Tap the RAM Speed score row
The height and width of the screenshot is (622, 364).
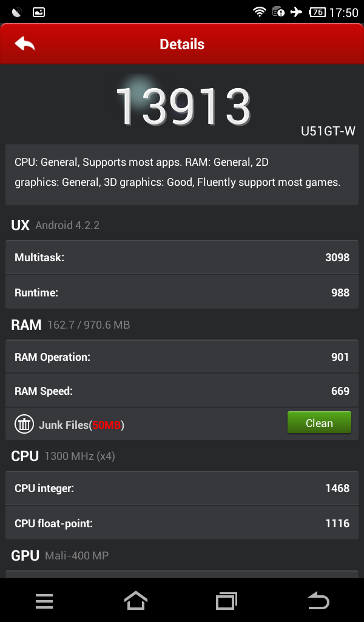click(182, 391)
